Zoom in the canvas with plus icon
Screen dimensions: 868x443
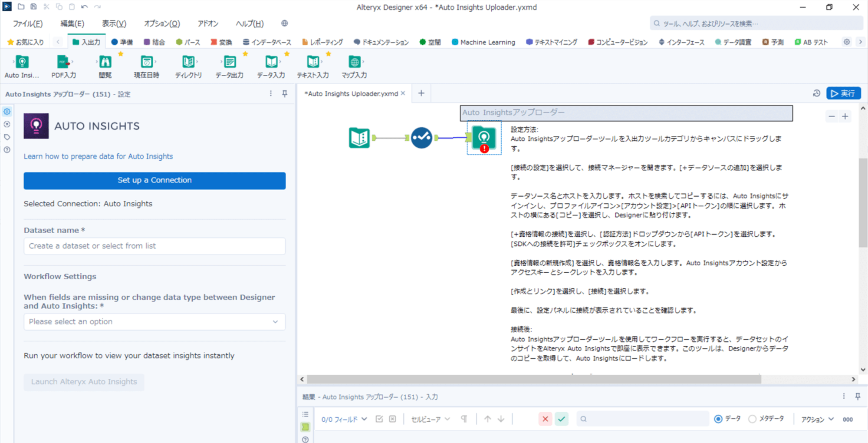click(845, 116)
